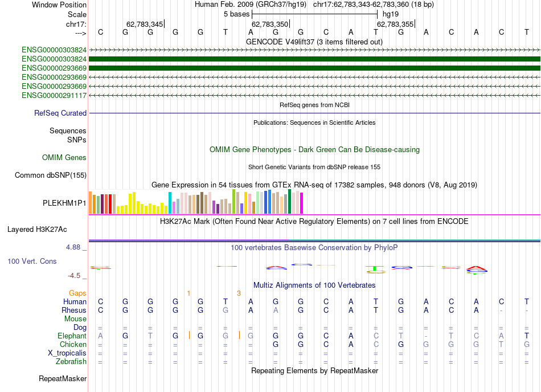The width and height of the screenshot is (541, 392).
Task: Select the X_tropicalis species row label
Action: pyautogui.click(x=67, y=353)
